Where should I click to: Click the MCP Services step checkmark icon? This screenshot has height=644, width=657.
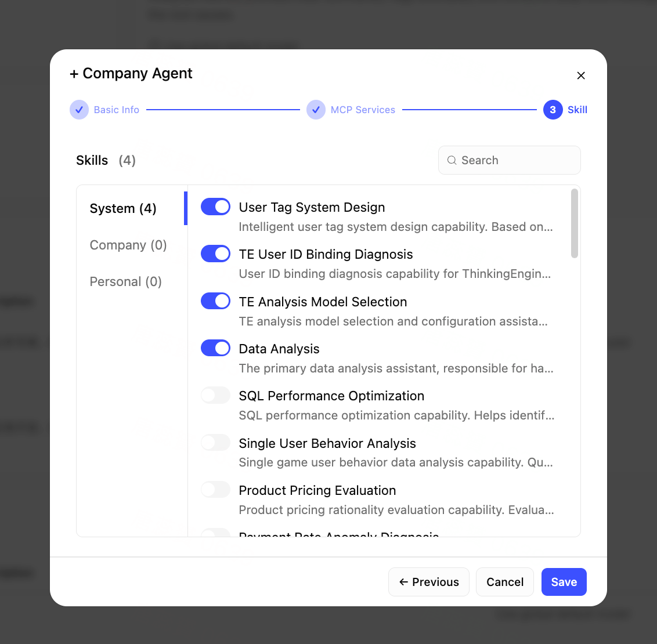(x=316, y=110)
